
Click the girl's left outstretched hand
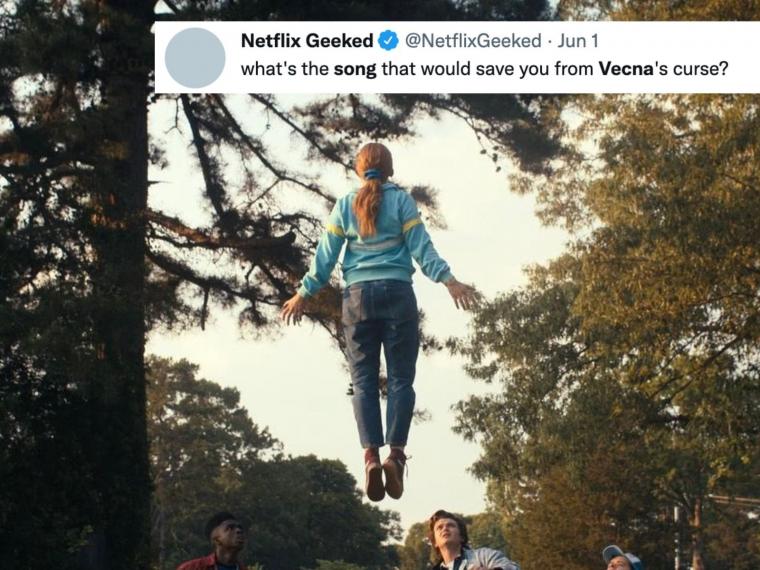coord(294,308)
